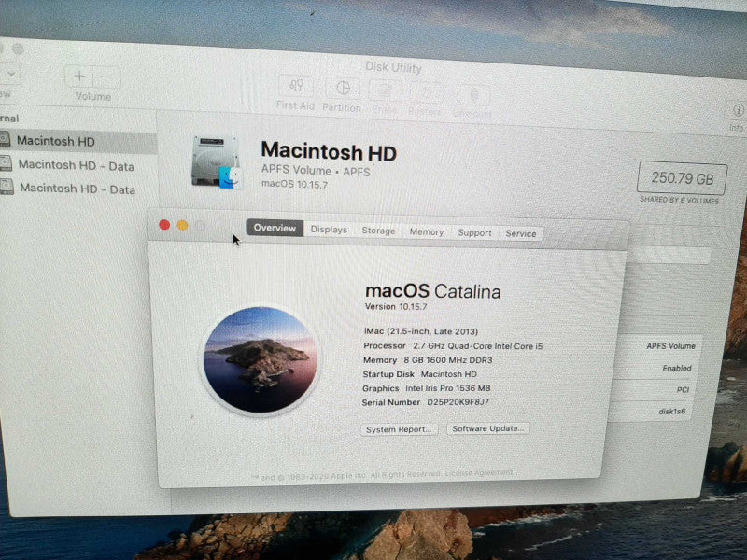Click the serial number D25P20K9F8J7
The height and width of the screenshot is (560, 747).
pyautogui.click(x=458, y=402)
